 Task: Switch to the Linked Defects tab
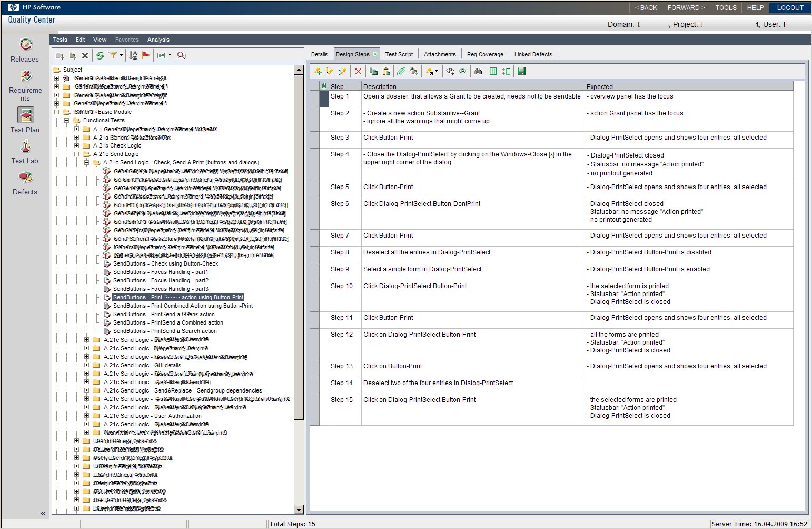533,54
